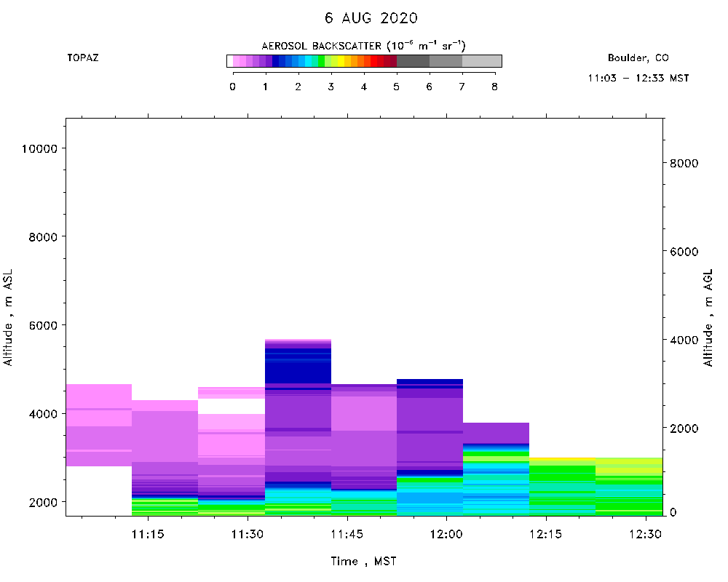Click colorbar tick label '5'

[397, 87]
